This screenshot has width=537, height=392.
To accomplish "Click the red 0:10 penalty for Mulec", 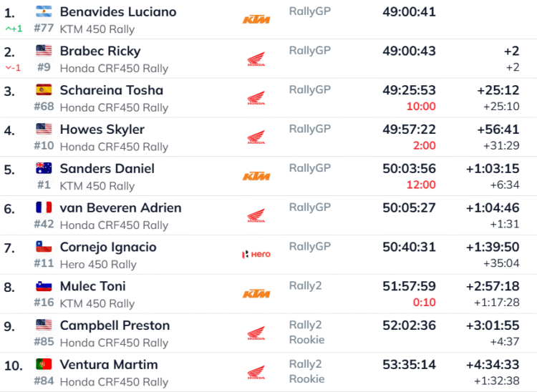I will [424, 302].
